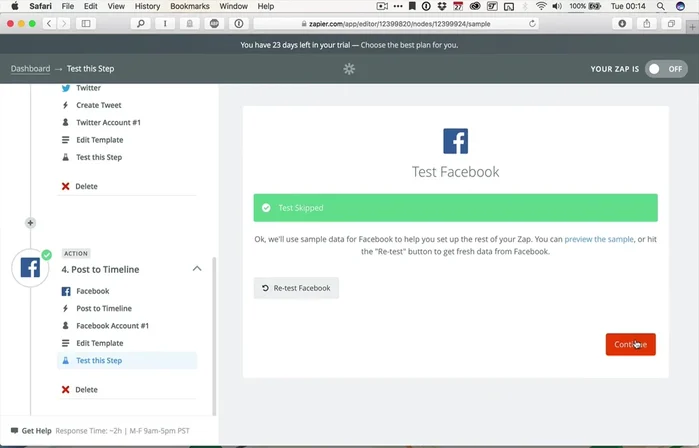
Task: Click the Re-test Facebook button
Action: click(x=296, y=288)
